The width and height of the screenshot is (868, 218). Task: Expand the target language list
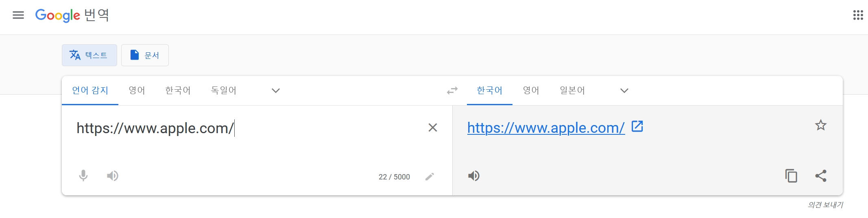(624, 91)
